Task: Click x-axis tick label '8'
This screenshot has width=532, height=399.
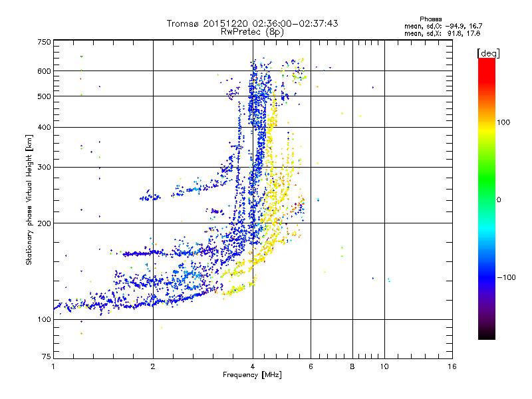Action: point(352,366)
